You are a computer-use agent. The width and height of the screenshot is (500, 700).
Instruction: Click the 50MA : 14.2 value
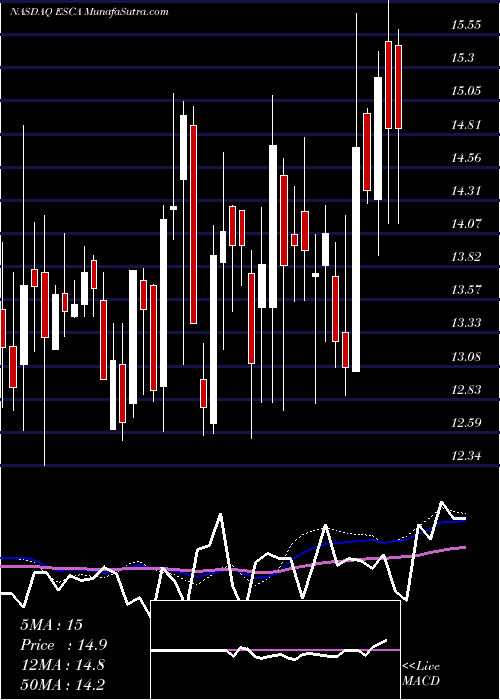[x=62, y=684]
